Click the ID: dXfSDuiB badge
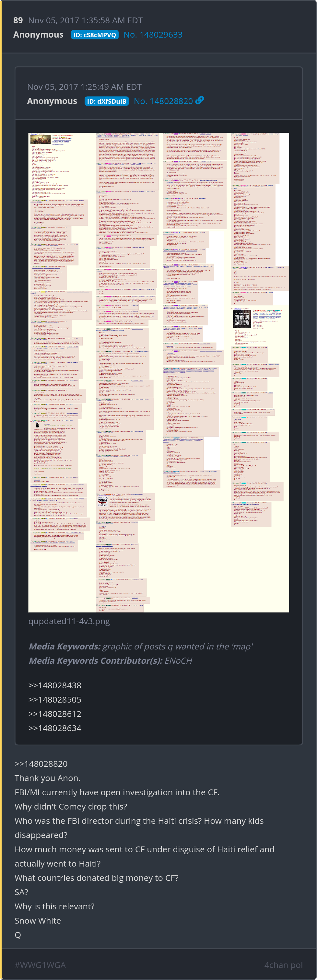The image size is (317, 980). (107, 101)
